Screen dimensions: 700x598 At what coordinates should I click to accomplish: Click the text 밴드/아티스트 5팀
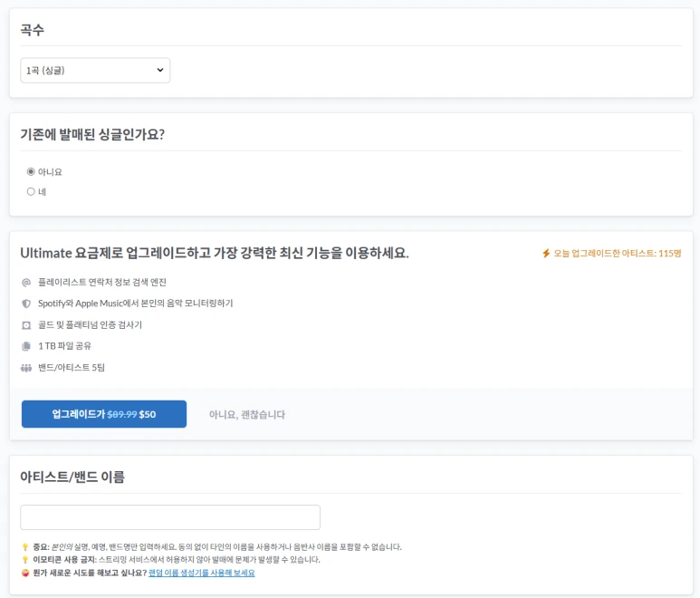pos(72,368)
